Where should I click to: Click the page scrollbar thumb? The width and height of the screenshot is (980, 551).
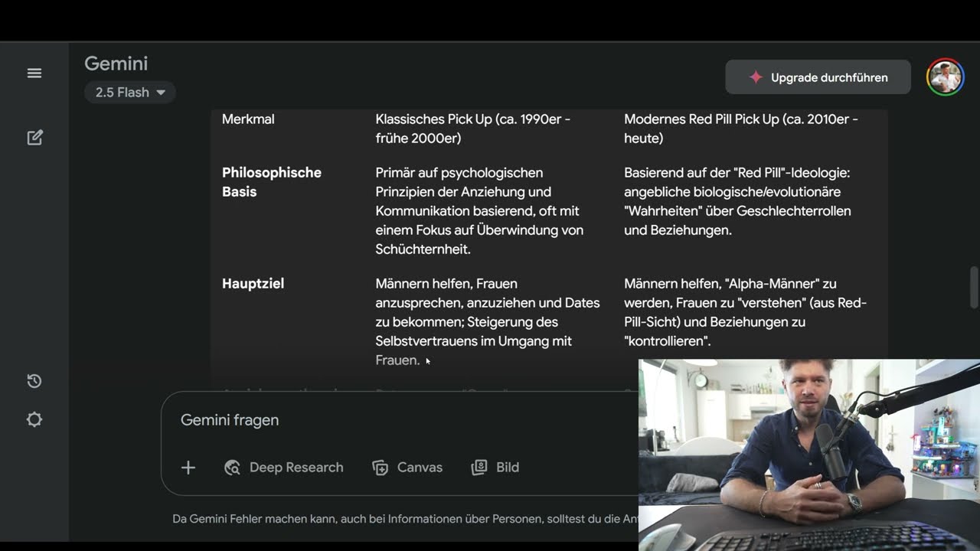click(x=974, y=287)
